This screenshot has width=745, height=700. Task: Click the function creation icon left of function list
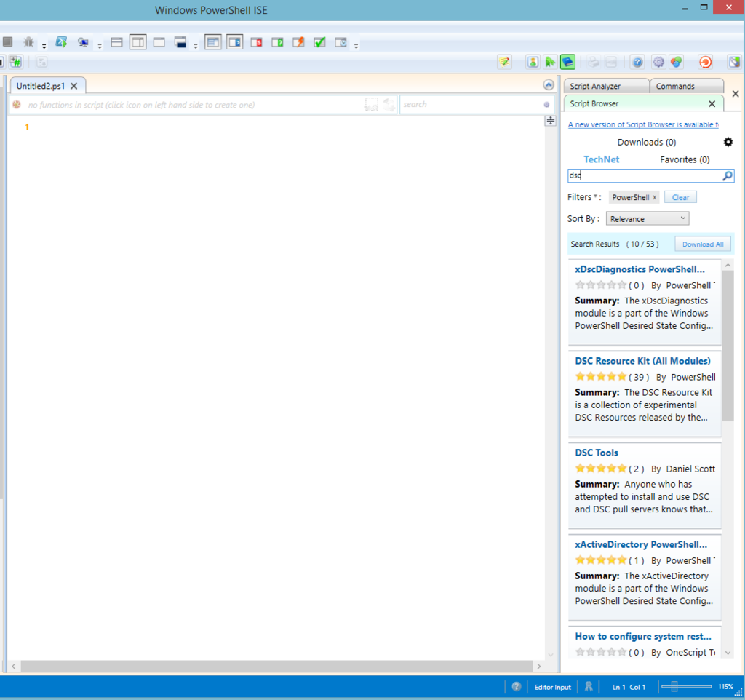pos(17,105)
